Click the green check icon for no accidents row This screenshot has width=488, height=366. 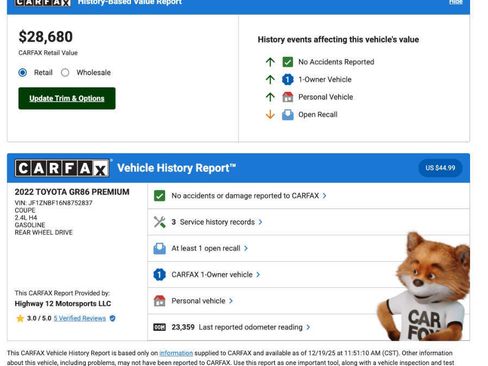pos(159,196)
